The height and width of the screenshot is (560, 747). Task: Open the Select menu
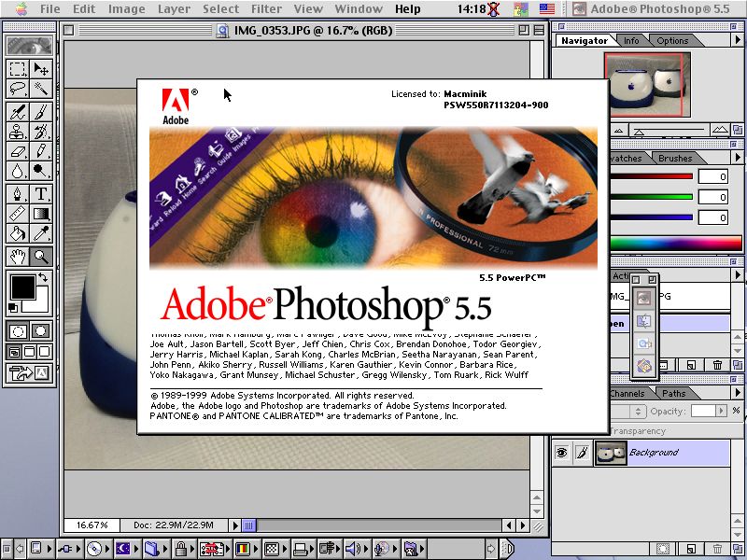[x=220, y=9]
